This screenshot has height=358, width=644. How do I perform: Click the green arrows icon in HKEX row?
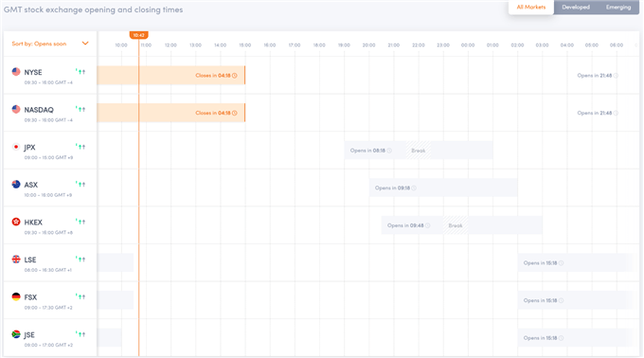80,222
